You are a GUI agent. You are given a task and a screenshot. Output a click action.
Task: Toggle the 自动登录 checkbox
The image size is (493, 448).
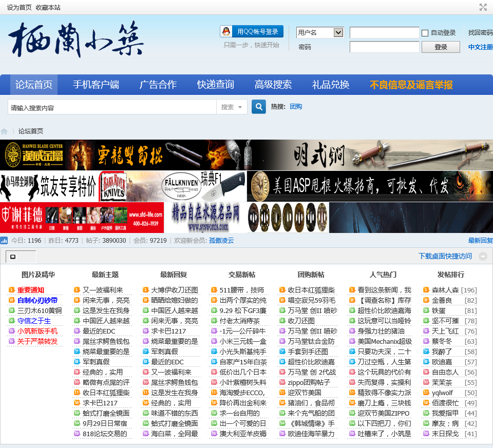pyautogui.click(x=425, y=33)
